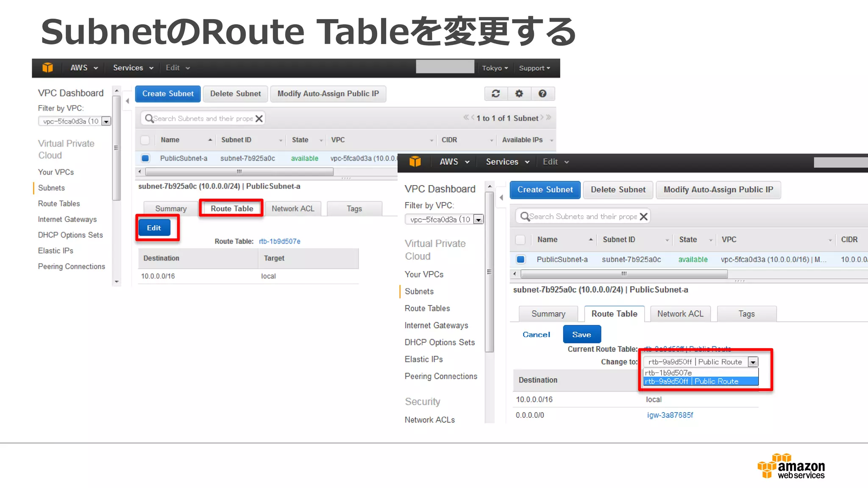Check PublicSubnet-a row checkbox in left console
This screenshot has height=488, width=868.
145,158
